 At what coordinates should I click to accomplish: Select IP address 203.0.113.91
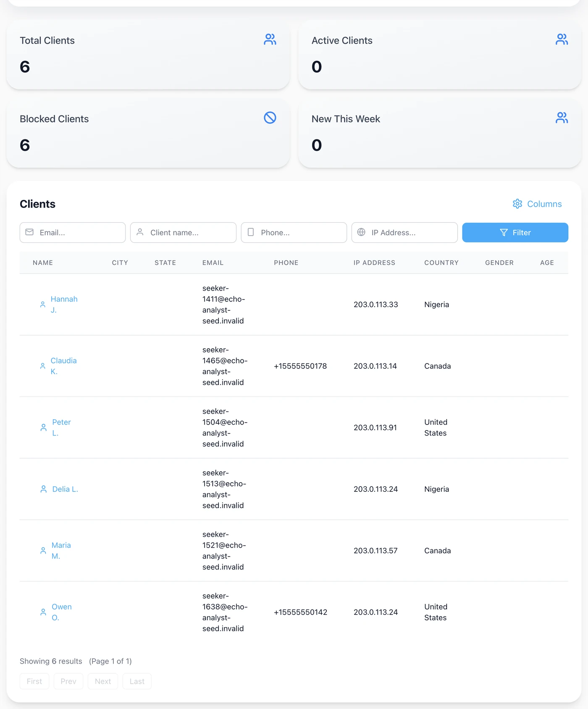[x=375, y=428]
